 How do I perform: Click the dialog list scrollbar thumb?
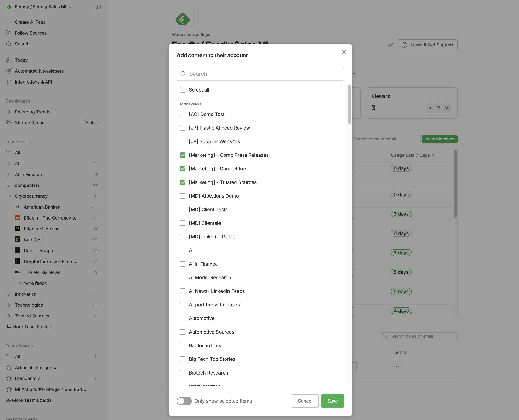[350, 104]
